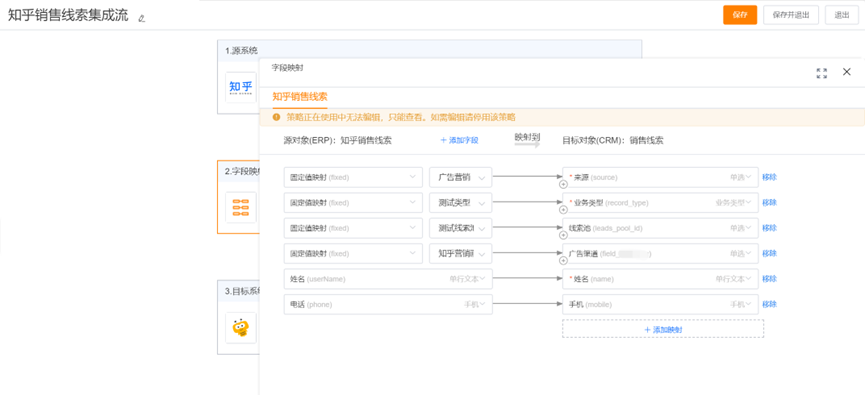This screenshot has width=865, height=395.
Task: Select the 知乎销售线索 tab
Action: coord(300,97)
